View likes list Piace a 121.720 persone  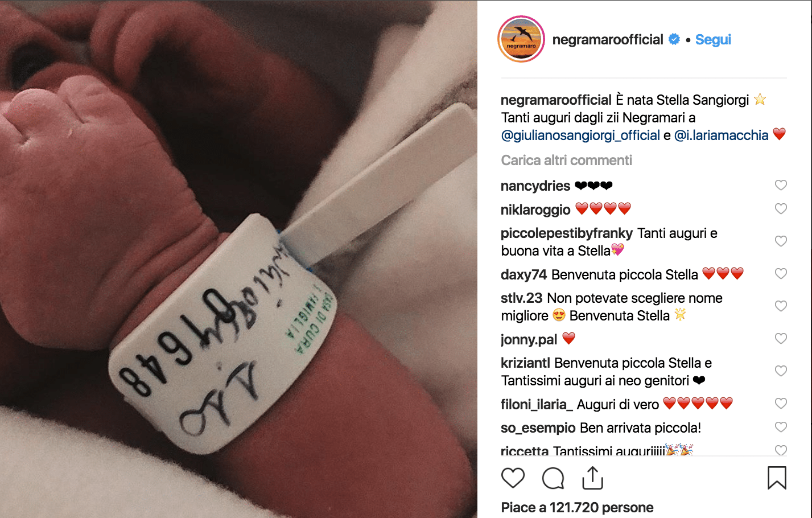pyautogui.click(x=577, y=508)
